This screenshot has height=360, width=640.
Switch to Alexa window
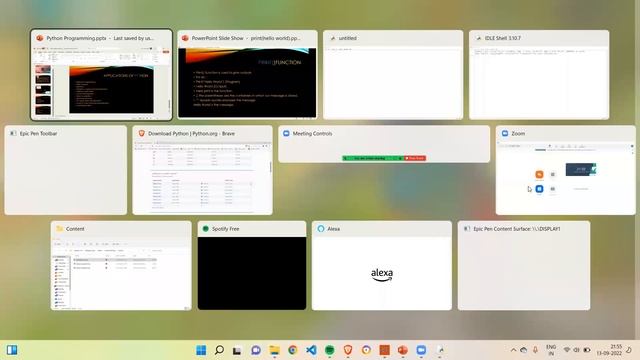pyautogui.click(x=382, y=266)
